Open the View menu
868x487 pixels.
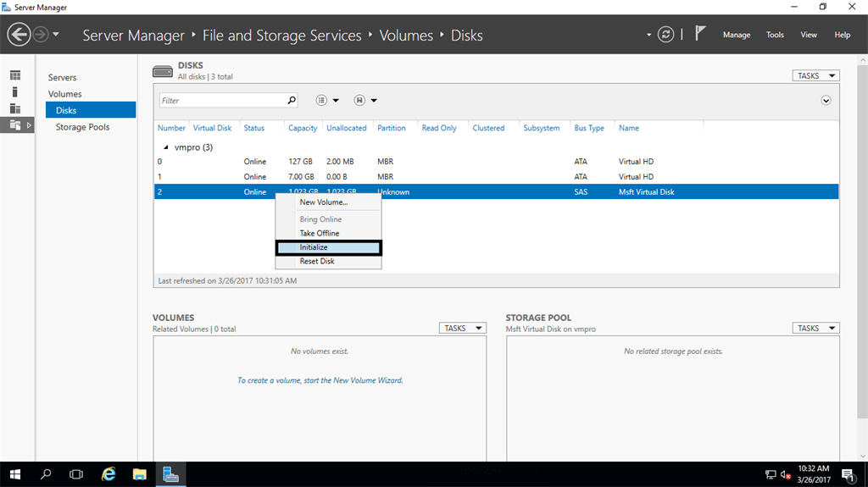click(808, 35)
